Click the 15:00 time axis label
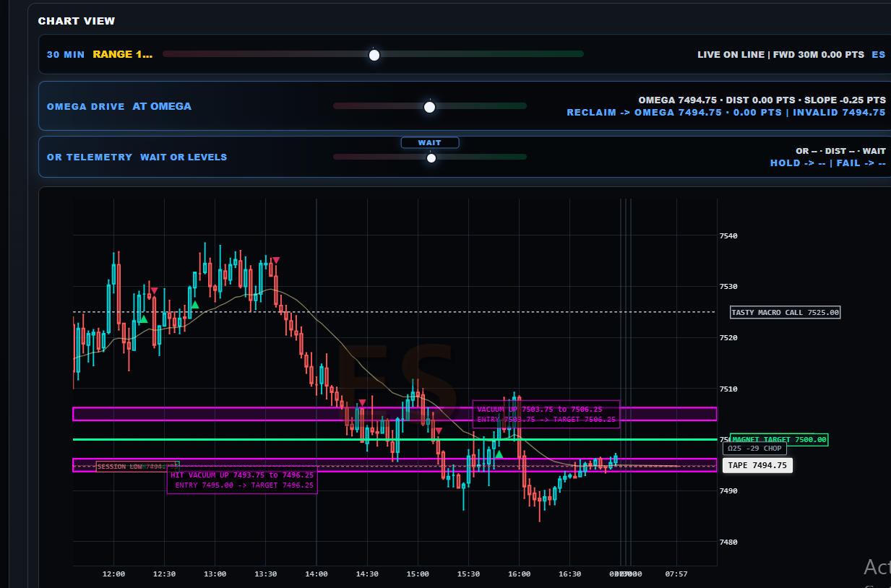The height and width of the screenshot is (588, 891). (418, 574)
